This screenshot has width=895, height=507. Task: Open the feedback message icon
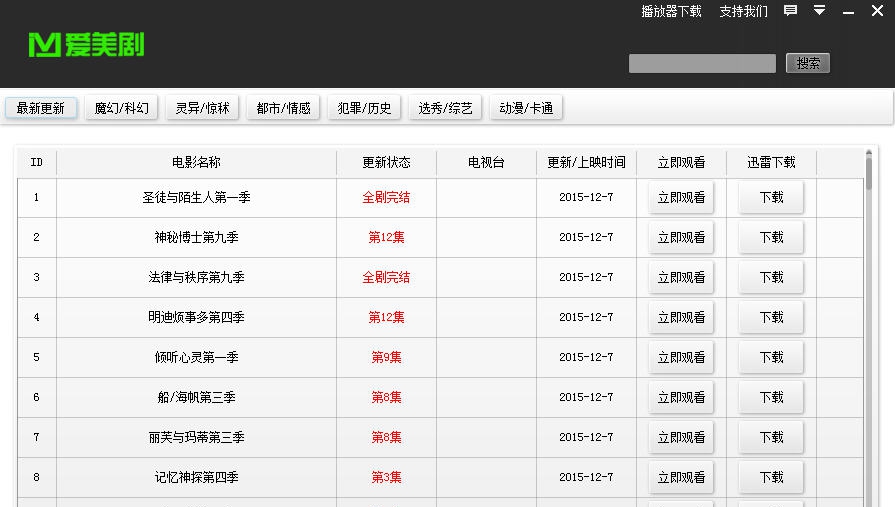[790, 10]
